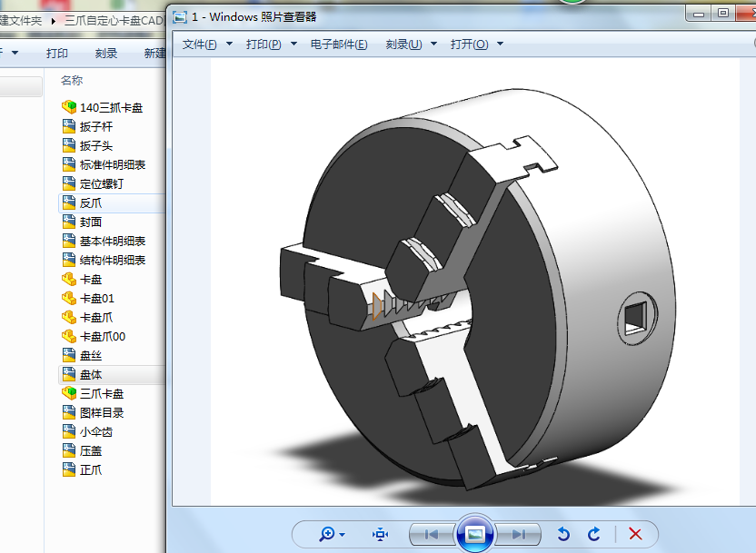This screenshot has height=553, width=756.
Task: Click the 打印 button in the explorer toolbar
Action: (56, 53)
